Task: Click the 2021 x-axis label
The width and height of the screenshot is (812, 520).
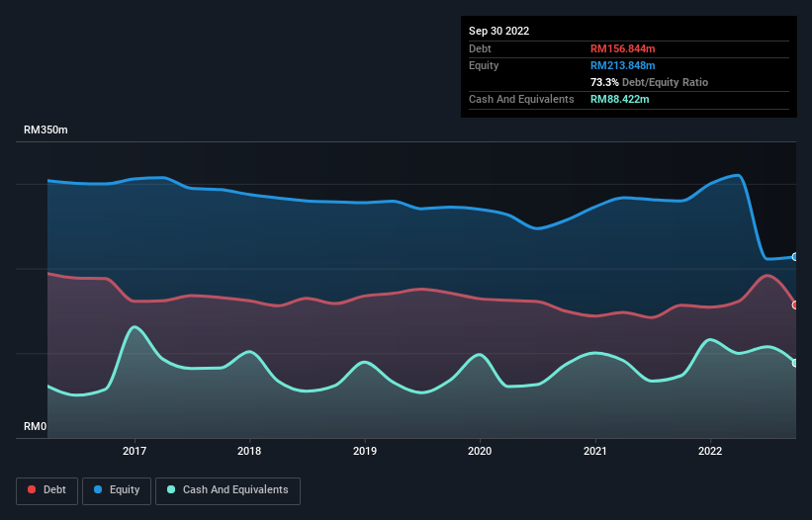Action: (595, 451)
